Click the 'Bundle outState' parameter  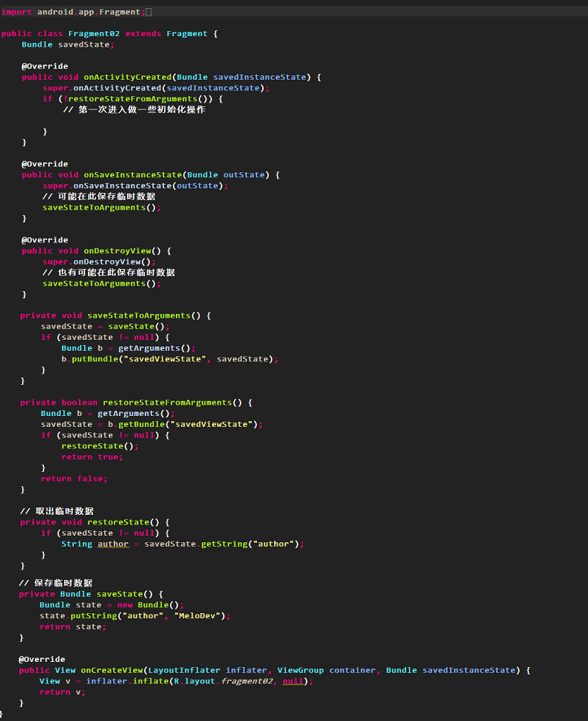226,175
